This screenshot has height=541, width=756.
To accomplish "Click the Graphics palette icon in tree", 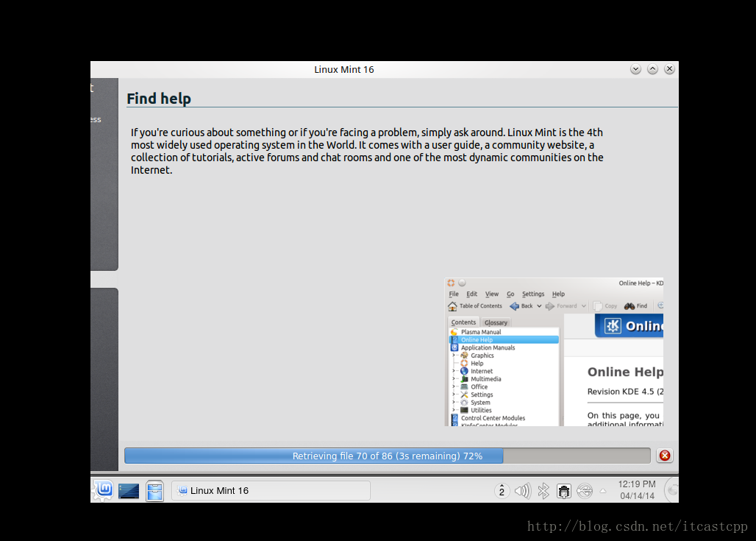I will click(x=464, y=356).
